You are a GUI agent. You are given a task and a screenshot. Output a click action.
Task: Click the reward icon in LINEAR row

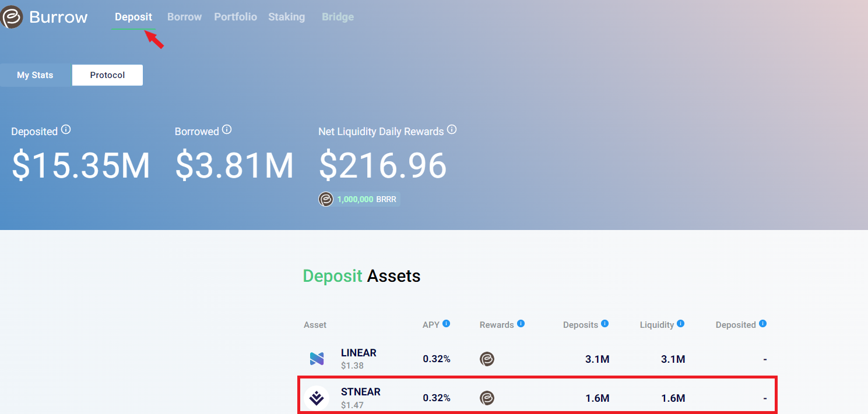click(x=487, y=359)
